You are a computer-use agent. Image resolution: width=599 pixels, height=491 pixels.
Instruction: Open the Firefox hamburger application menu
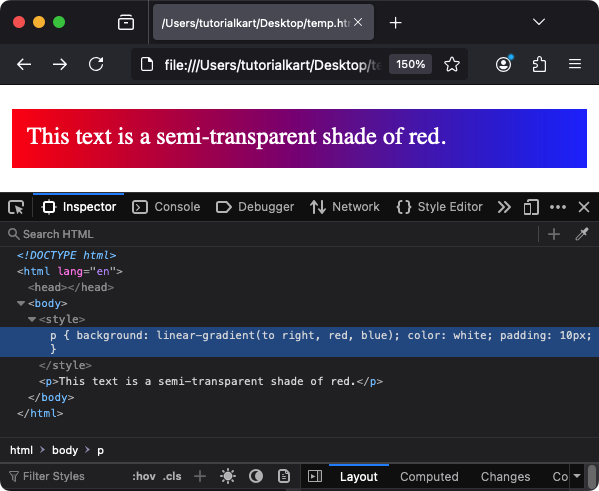(x=575, y=64)
